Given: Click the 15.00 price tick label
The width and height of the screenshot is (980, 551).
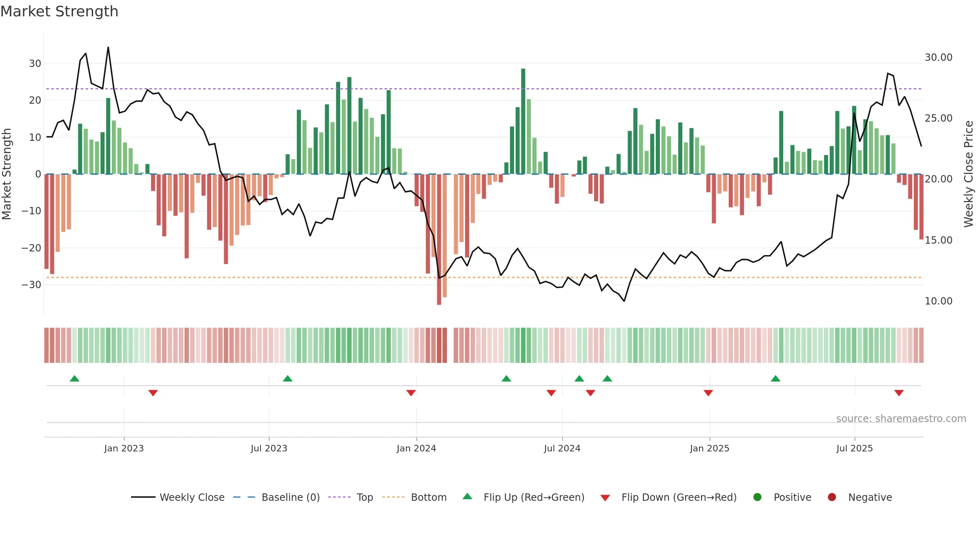Looking at the screenshot, I should coord(938,240).
